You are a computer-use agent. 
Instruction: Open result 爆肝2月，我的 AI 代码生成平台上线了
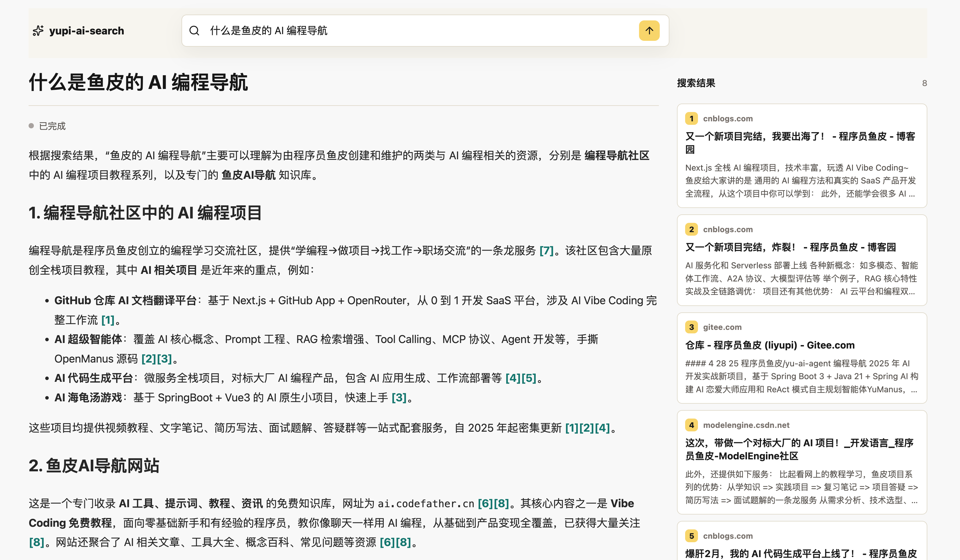[801, 553]
